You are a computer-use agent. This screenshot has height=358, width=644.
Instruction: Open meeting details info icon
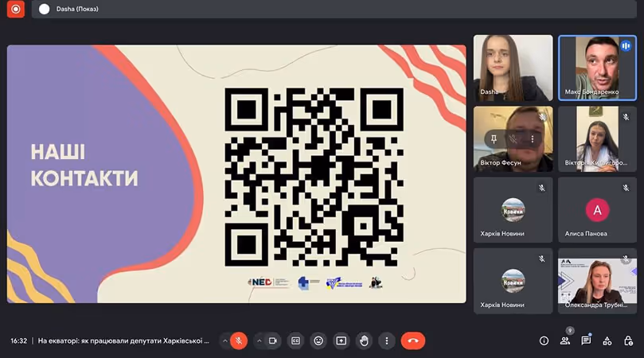click(x=544, y=340)
